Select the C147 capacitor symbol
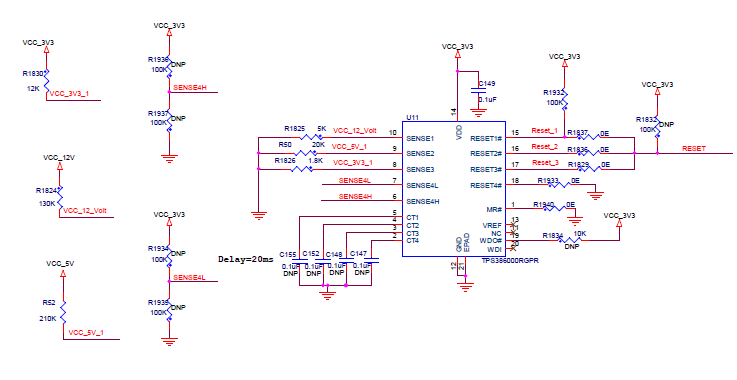The image size is (737, 380). [371, 260]
